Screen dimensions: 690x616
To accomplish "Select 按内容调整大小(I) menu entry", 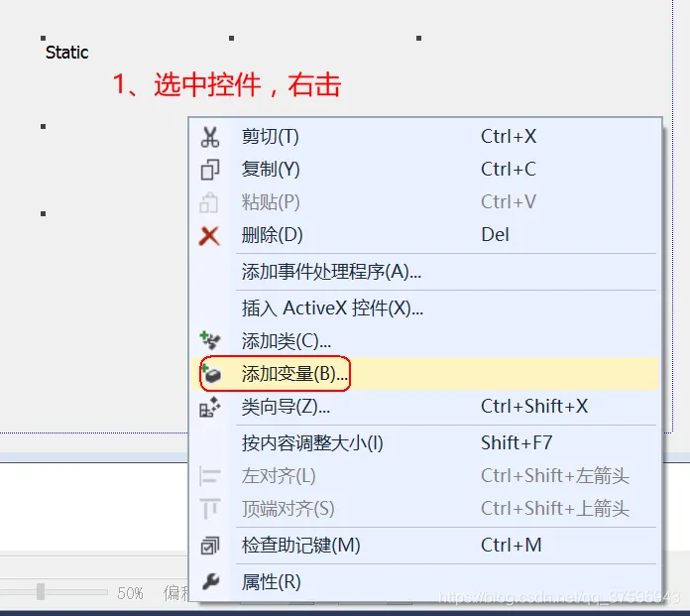I will click(424, 443).
